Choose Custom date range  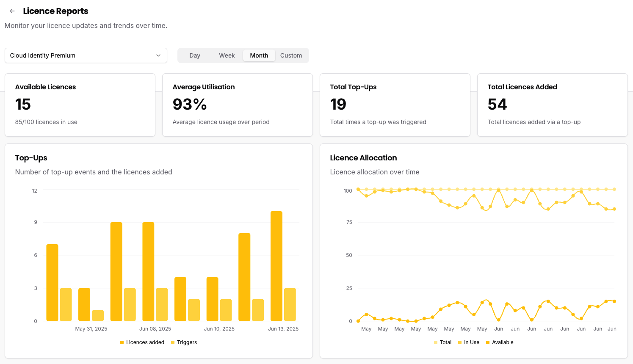[291, 55]
